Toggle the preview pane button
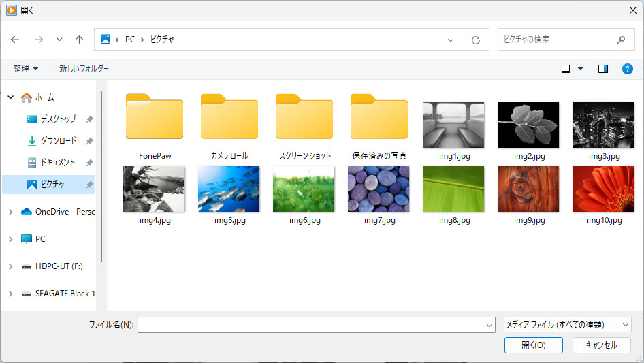The width and height of the screenshot is (644, 363). [602, 69]
